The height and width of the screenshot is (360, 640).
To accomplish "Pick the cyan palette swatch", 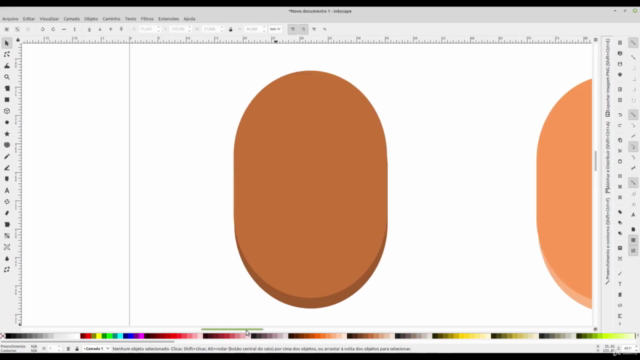I will [x=120, y=336].
